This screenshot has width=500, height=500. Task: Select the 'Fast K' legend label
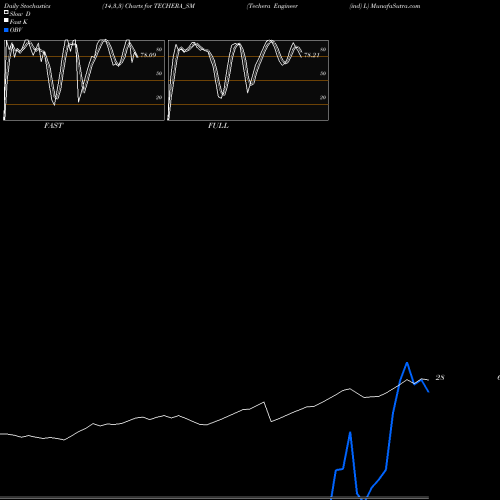tap(19, 22)
